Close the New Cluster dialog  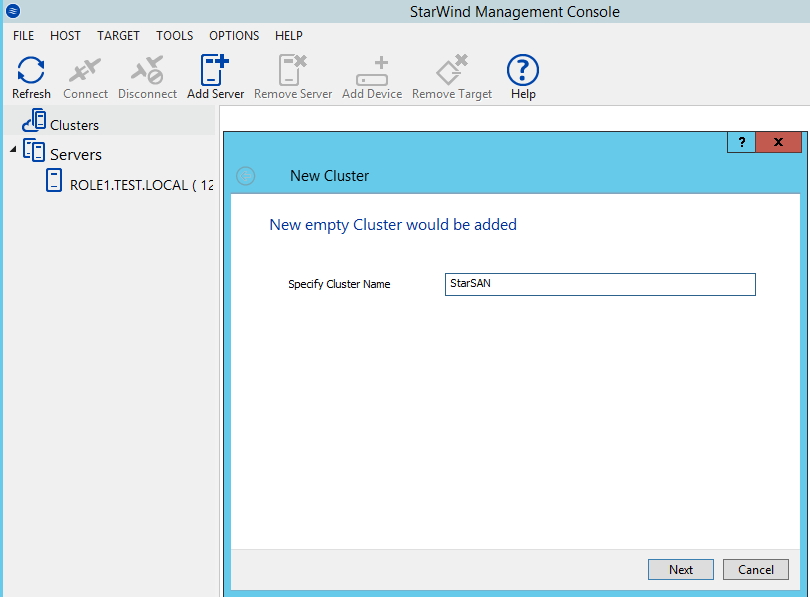(x=778, y=142)
